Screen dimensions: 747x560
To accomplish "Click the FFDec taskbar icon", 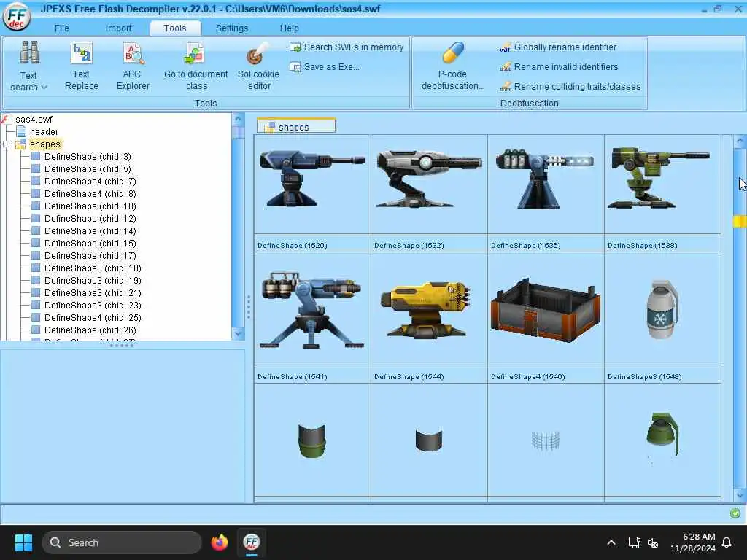I will pyautogui.click(x=251, y=542).
